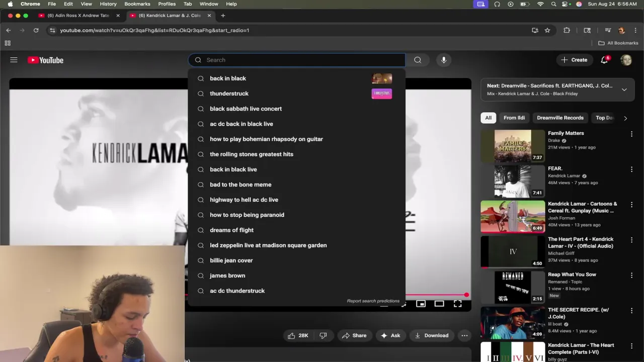Choose suggestion 'thunderstruck'
The image size is (644, 362).
(x=296, y=94)
